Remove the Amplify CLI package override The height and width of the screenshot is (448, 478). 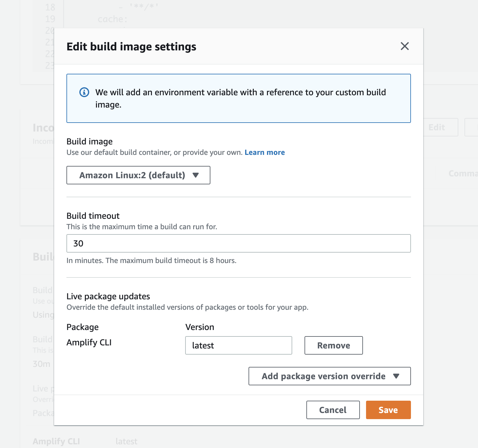pyautogui.click(x=333, y=345)
